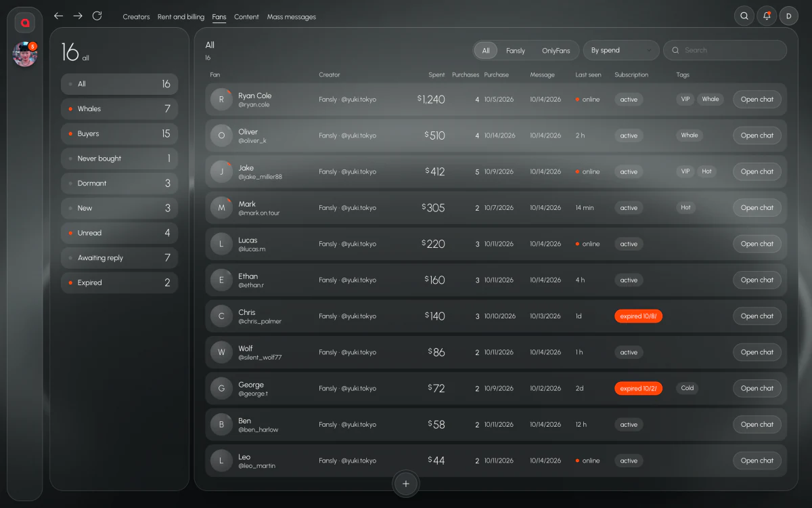The height and width of the screenshot is (508, 812).
Task: Click the red app logo icon
Action: (25, 22)
